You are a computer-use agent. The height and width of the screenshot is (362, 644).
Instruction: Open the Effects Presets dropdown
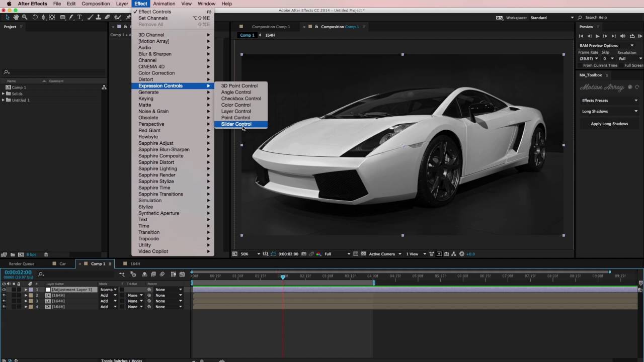point(609,101)
